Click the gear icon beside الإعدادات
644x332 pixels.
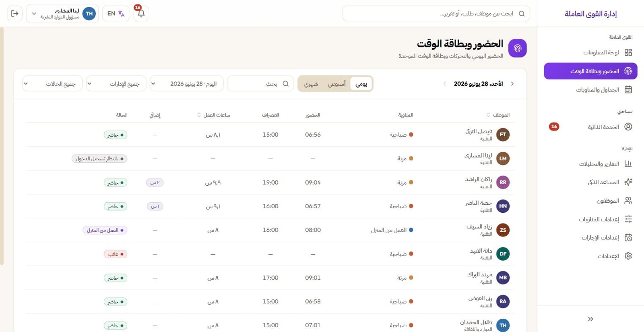click(628, 256)
